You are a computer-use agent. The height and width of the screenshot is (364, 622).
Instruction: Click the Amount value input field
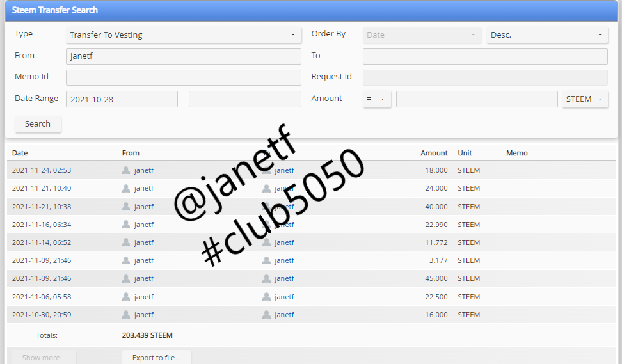pos(477,99)
